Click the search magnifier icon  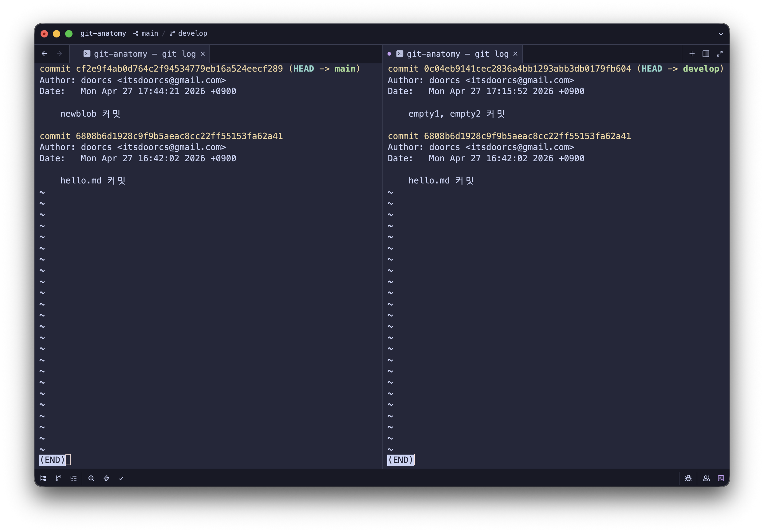tap(91, 478)
